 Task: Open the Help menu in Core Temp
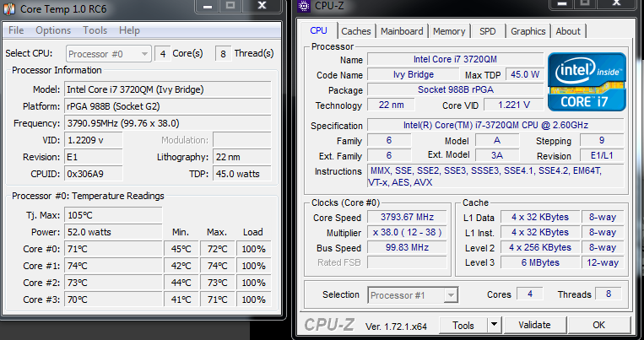[x=129, y=30]
